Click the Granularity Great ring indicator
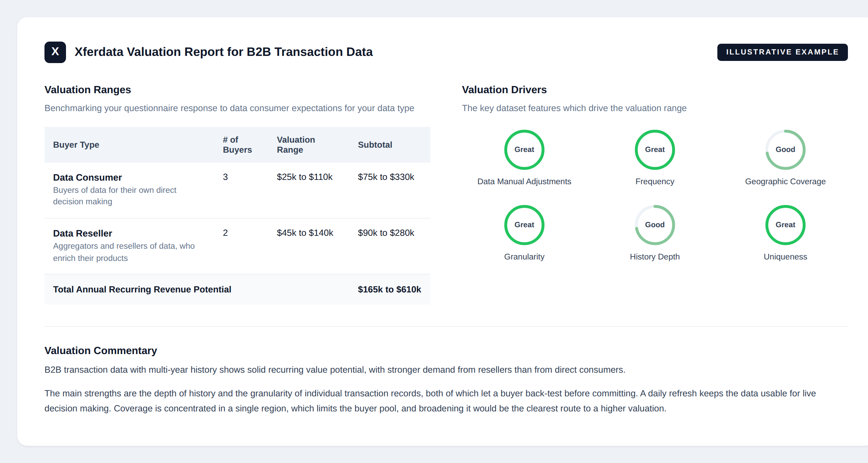The image size is (868, 463). click(x=524, y=225)
